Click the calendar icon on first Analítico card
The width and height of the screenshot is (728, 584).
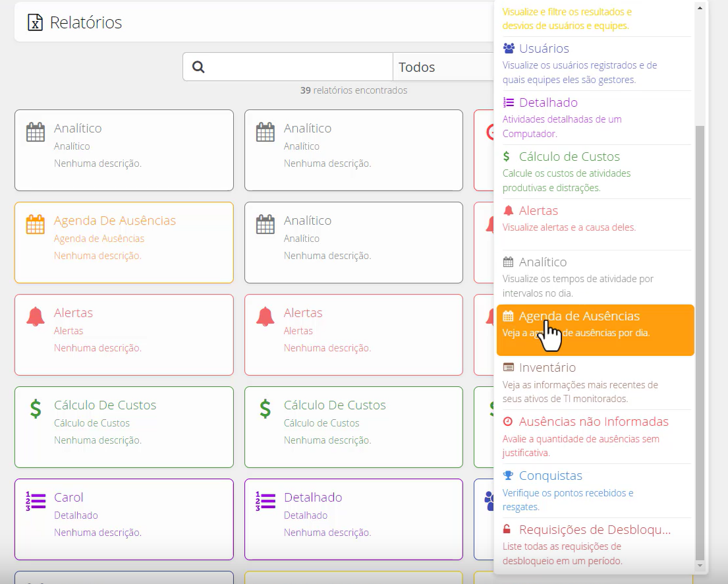(x=36, y=132)
